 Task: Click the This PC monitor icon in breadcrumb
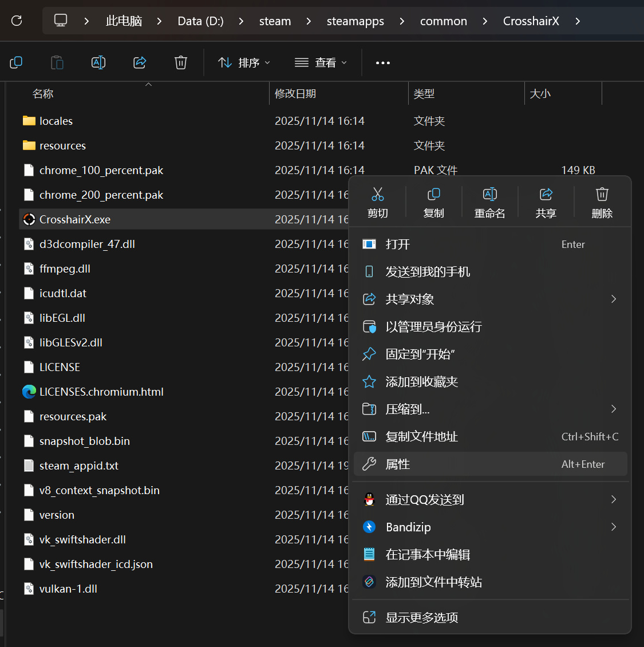61,20
